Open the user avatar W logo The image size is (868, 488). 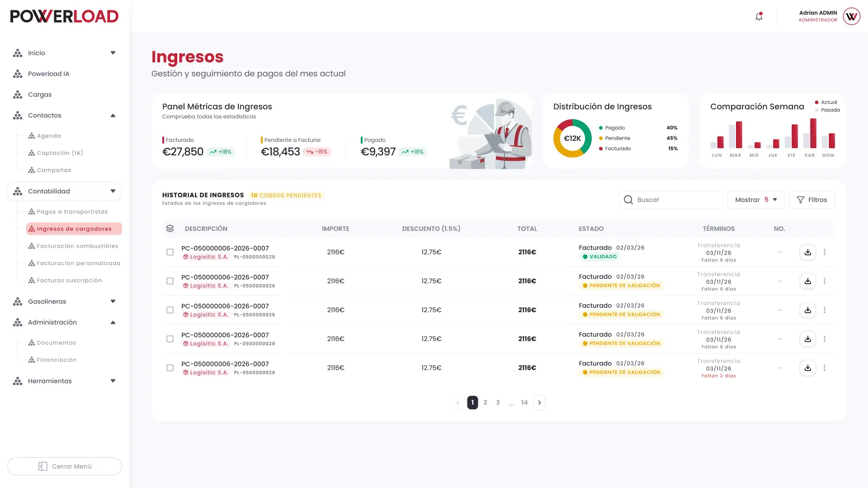852,16
